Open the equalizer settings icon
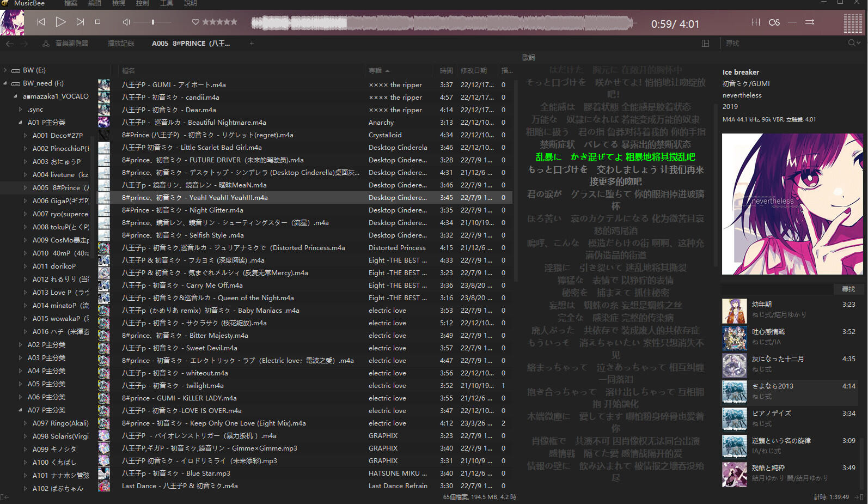Screen dimensions: 868x504 pyautogui.click(x=756, y=22)
